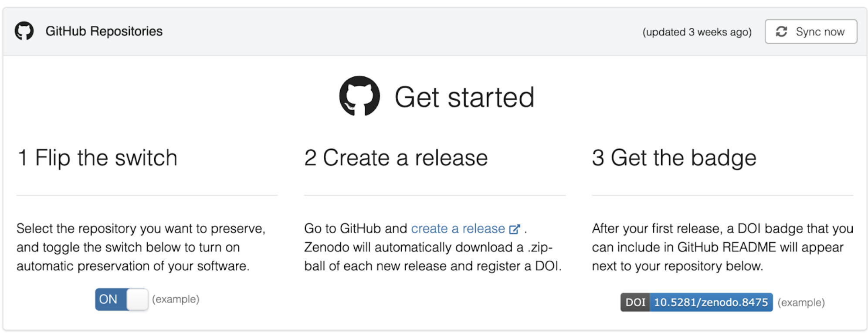Click the large GitHub Octocat logo
Screen dimensions: 868x333
(359, 96)
